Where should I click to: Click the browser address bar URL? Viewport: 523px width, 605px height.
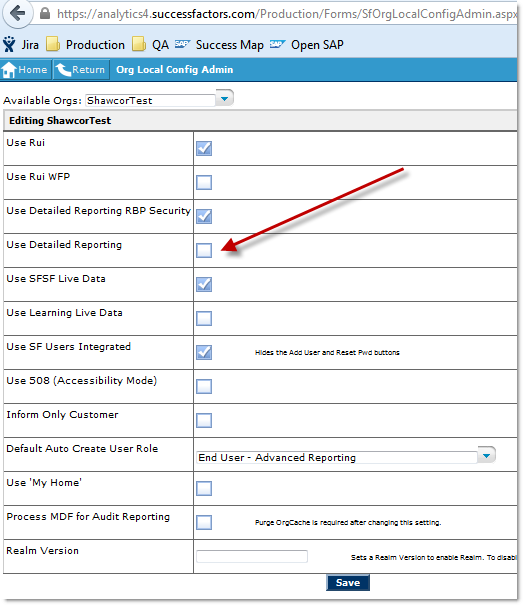(x=286, y=14)
